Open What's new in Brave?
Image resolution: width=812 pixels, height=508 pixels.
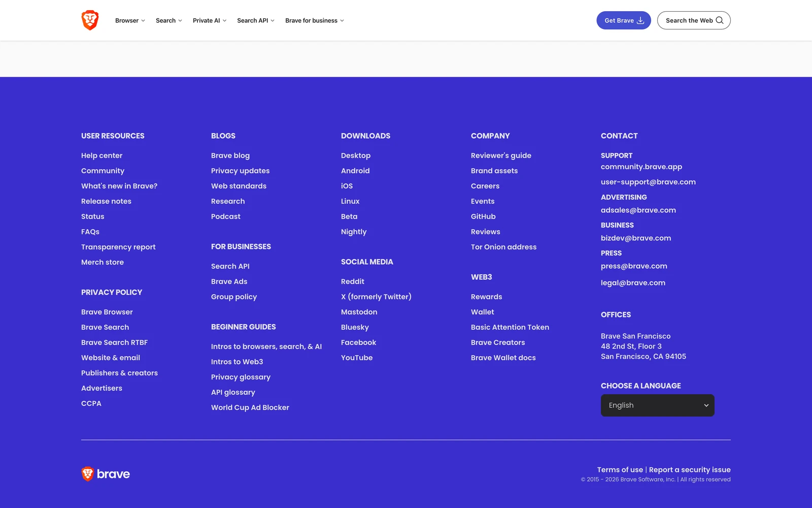point(119,186)
